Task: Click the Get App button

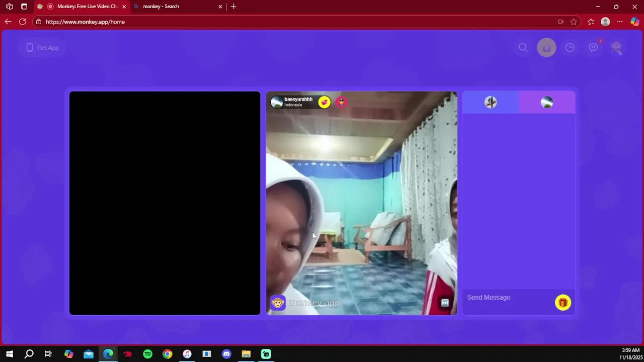Action: 43,48
